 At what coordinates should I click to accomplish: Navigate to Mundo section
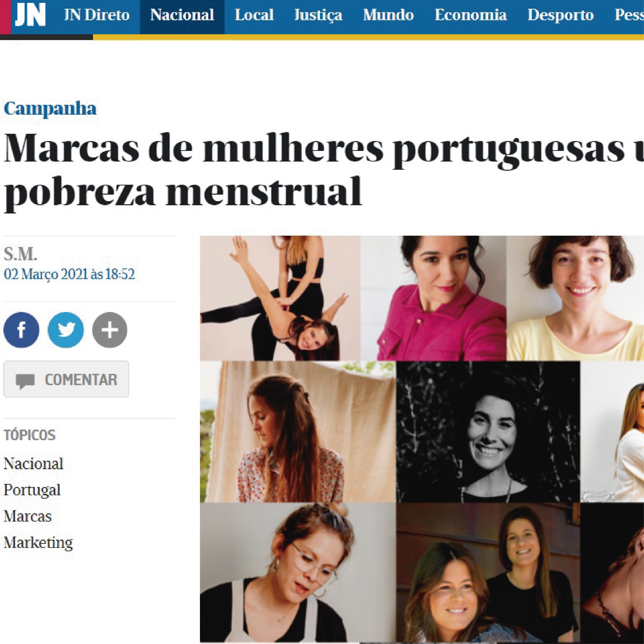(x=388, y=15)
